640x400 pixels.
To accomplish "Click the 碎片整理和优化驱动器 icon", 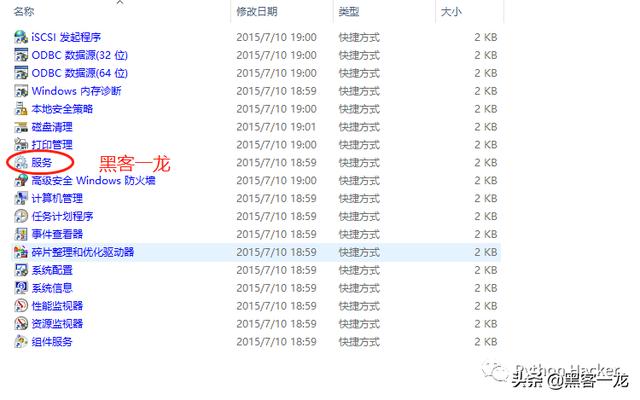I will (x=21, y=252).
